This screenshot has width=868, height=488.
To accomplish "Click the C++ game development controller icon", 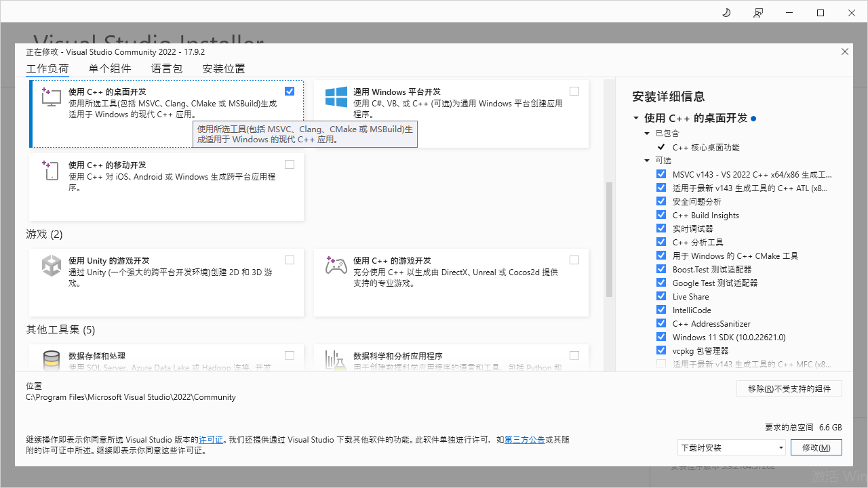I will [336, 265].
